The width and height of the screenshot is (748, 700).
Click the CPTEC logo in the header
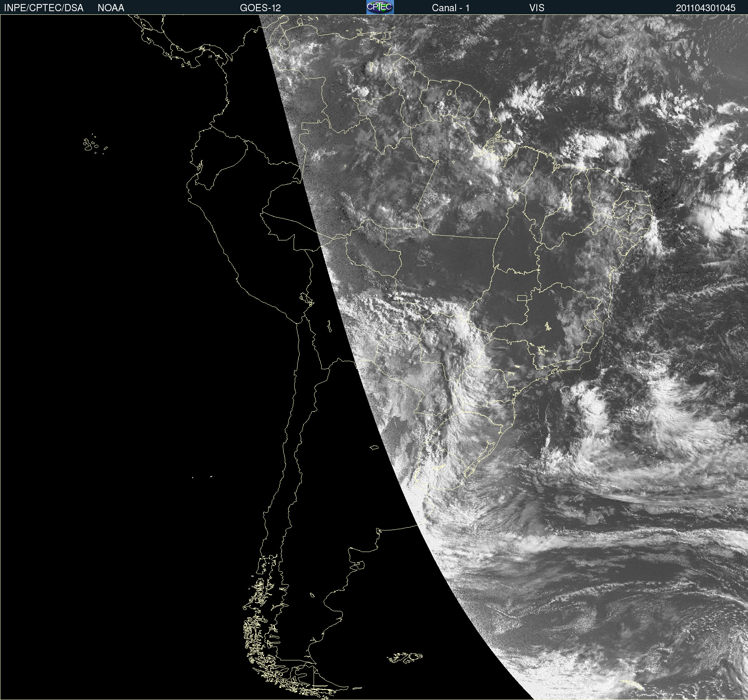(x=380, y=7)
